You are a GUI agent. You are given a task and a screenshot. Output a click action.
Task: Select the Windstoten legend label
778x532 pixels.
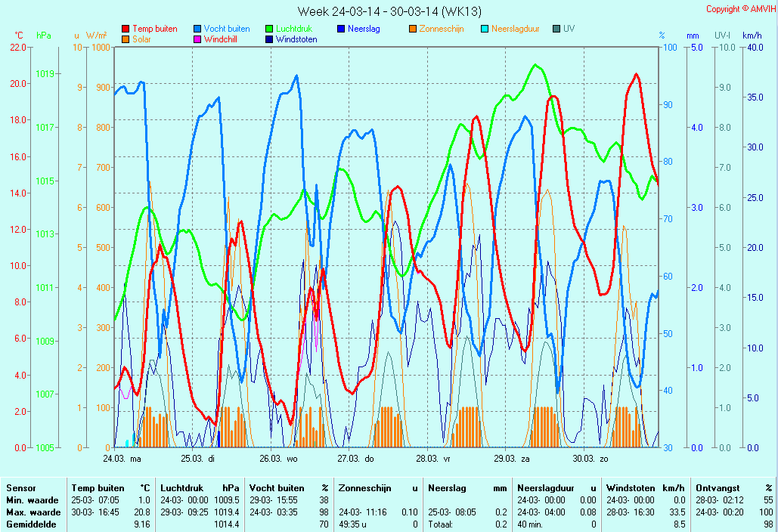click(x=296, y=39)
